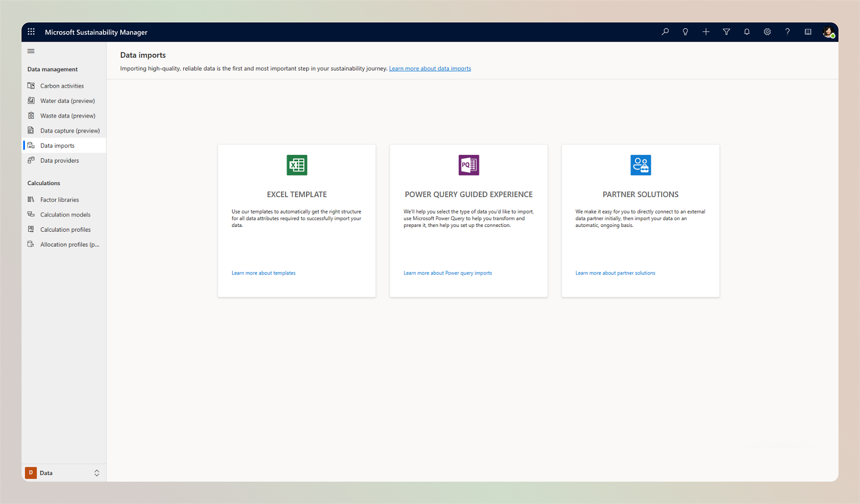
Task: Select Calculation models menu item
Action: tap(65, 214)
